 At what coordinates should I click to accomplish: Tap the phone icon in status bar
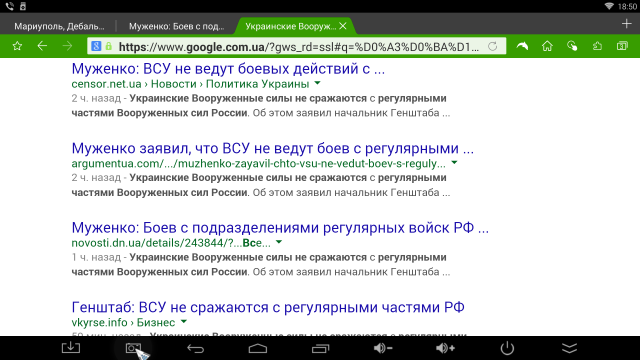pyautogui.click(x=9, y=6)
